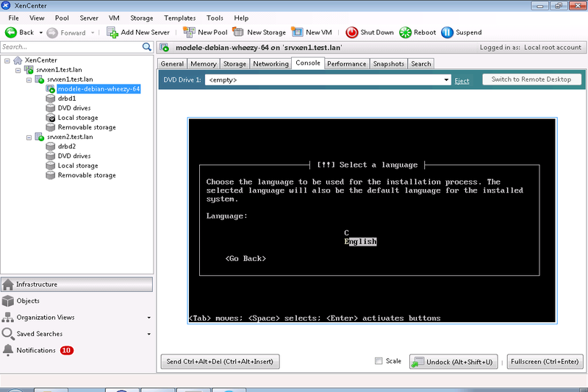Open the Memory tab
The width and height of the screenshot is (588, 392).
[x=204, y=64]
